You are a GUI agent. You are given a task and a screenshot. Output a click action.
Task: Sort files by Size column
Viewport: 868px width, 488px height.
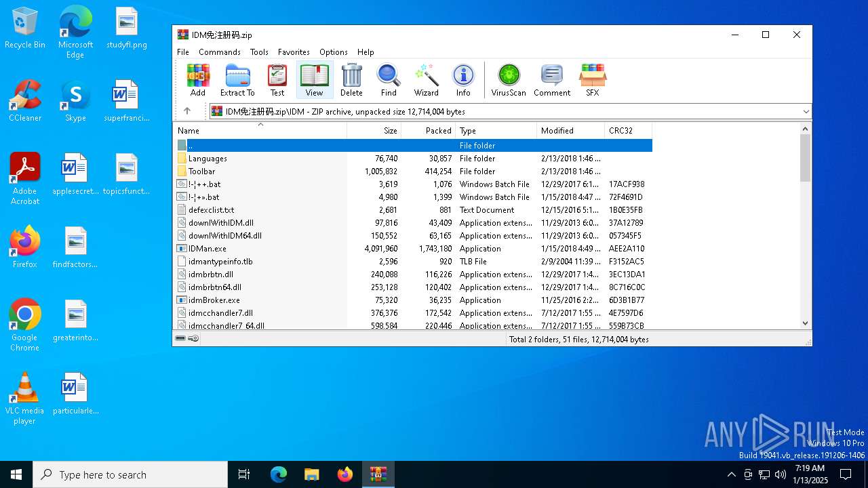(374, 131)
